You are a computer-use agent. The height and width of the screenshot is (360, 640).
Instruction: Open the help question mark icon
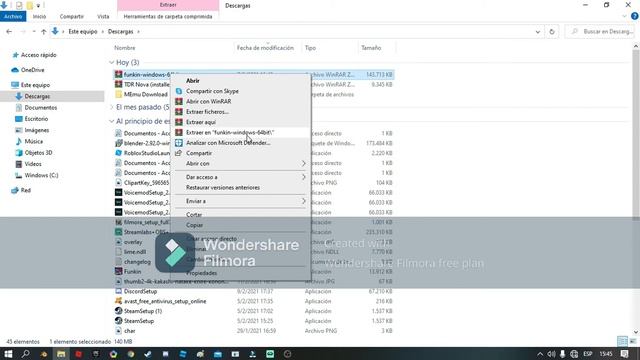[x=634, y=16]
